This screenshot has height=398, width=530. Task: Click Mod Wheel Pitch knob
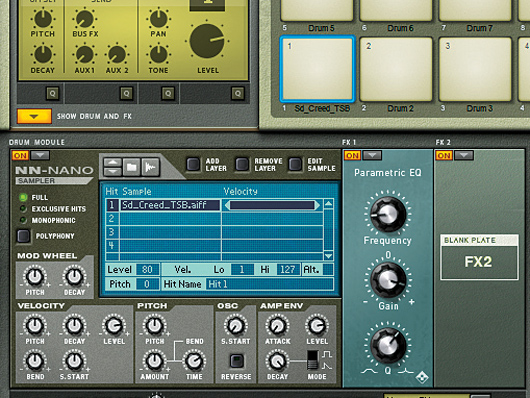pyautogui.click(x=35, y=277)
